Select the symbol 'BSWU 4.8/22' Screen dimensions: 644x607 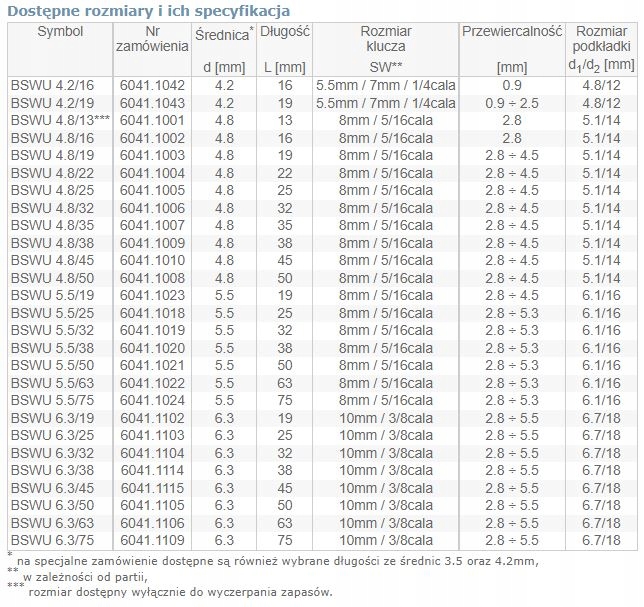[x=52, y=173]
